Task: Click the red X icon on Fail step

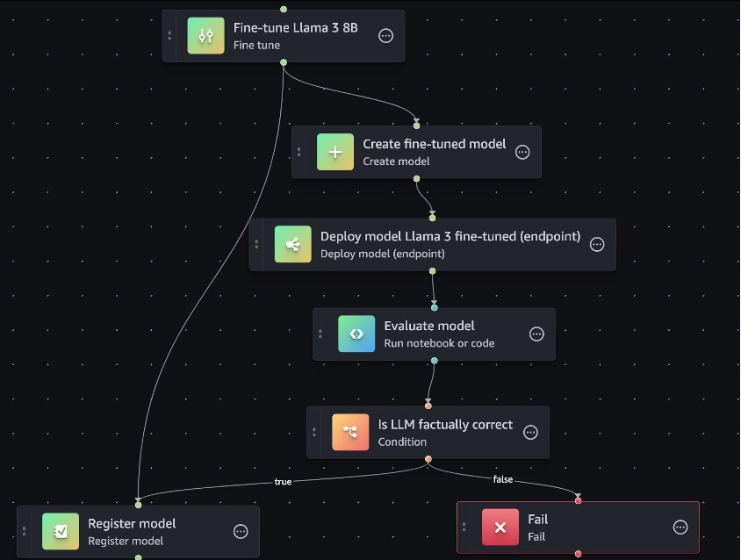Action: tap(500, 528)
